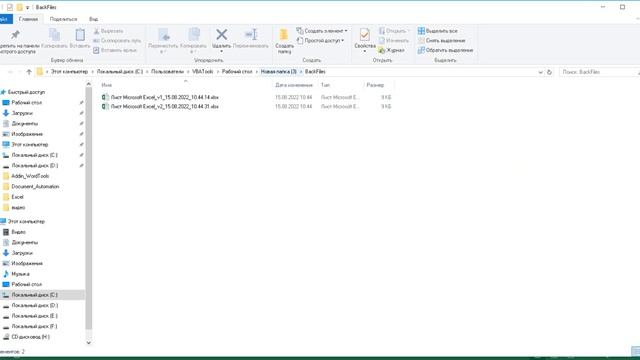The image size is (640, 360).
Task: Click Paste shortcut in the ribbon
Action: pyautogui.click(x=115, y=50)
